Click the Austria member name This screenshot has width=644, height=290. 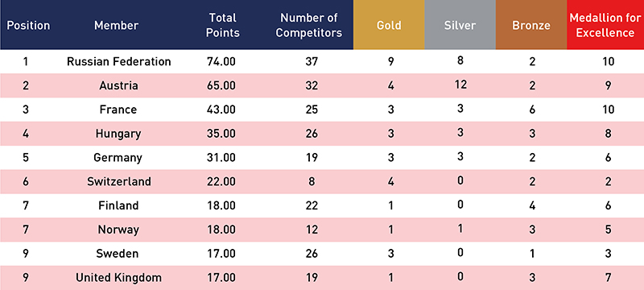118,85
